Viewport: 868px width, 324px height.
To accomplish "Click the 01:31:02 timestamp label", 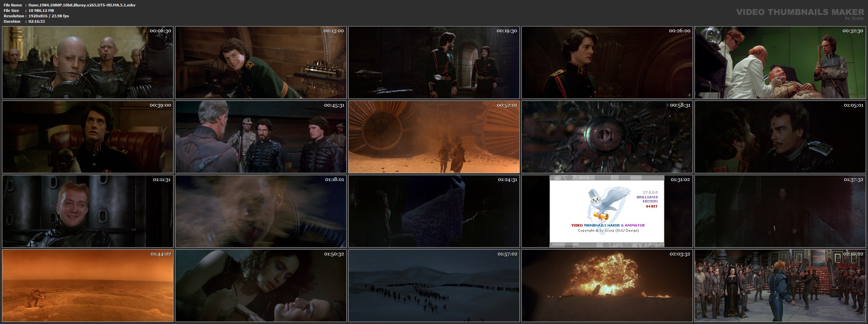I will 680,180.
